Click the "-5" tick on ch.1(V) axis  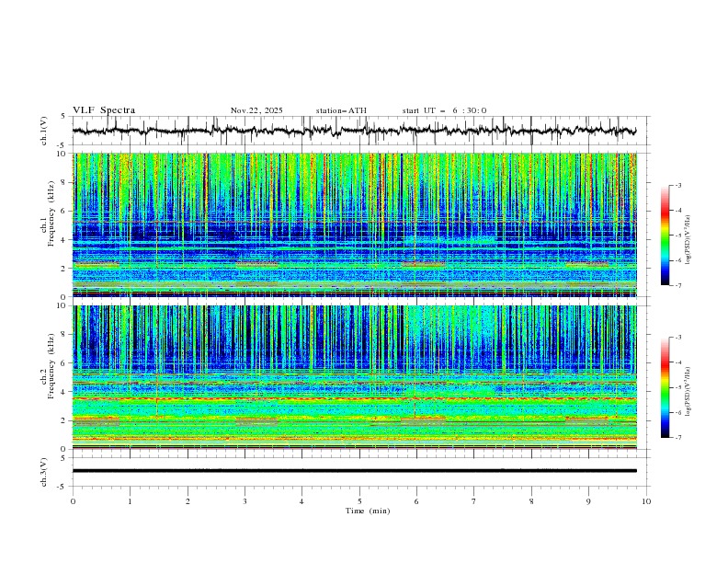coord(62,145)
